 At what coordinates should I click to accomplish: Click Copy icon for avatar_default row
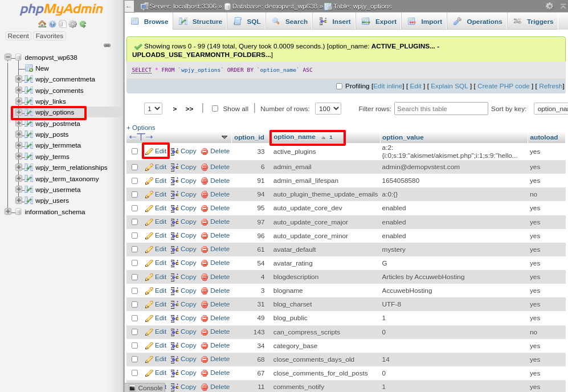(174, 249)
